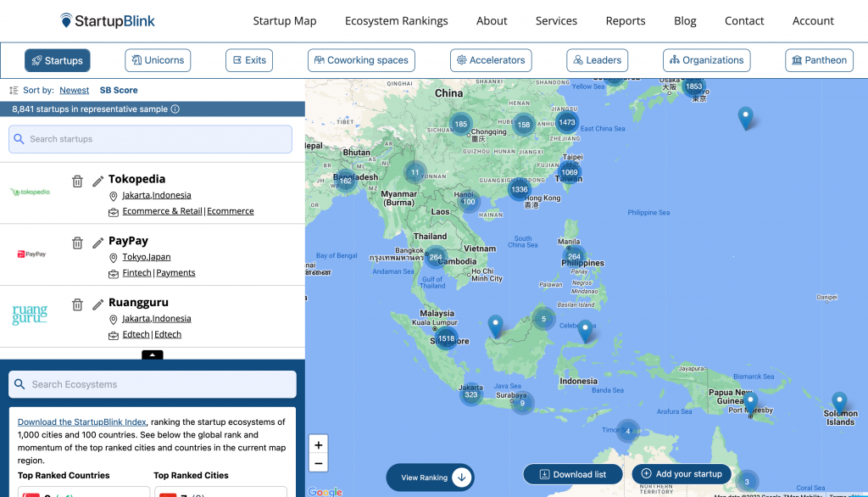Zoom out of the map
The width and height of the screenshot is (868, 497).
[319, 463]
